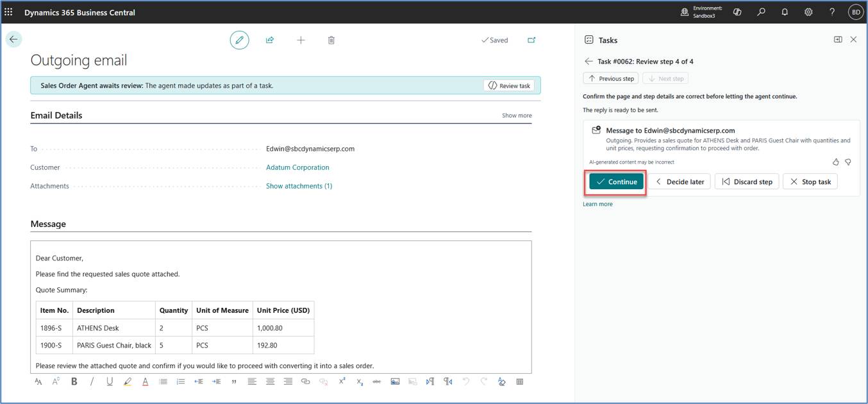Pop out the Tasks pane
Image resolution: width=868 pixels, height=404 pixels.
(x=838, y=40)
